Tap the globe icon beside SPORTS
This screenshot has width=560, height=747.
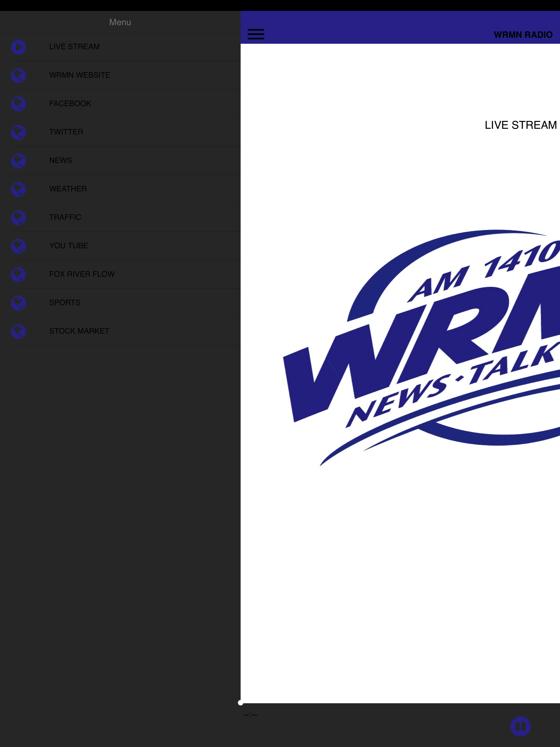[x=18, y=303]
